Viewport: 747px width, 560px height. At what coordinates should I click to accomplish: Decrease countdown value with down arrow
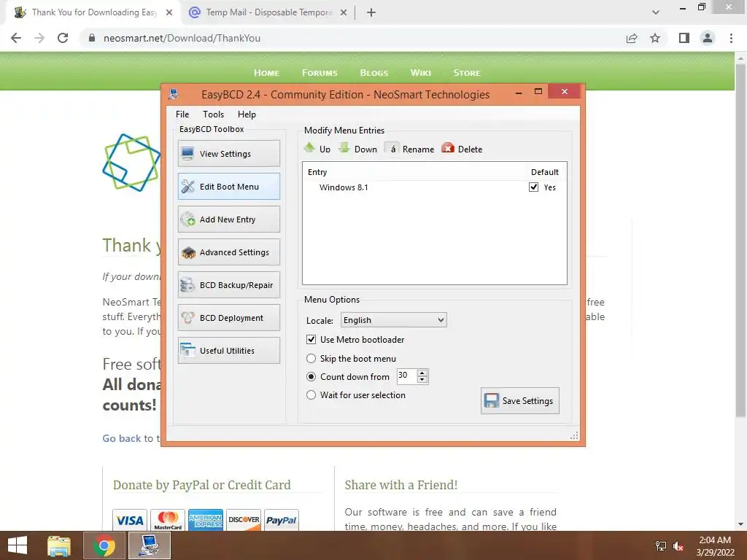coord(422,379)
